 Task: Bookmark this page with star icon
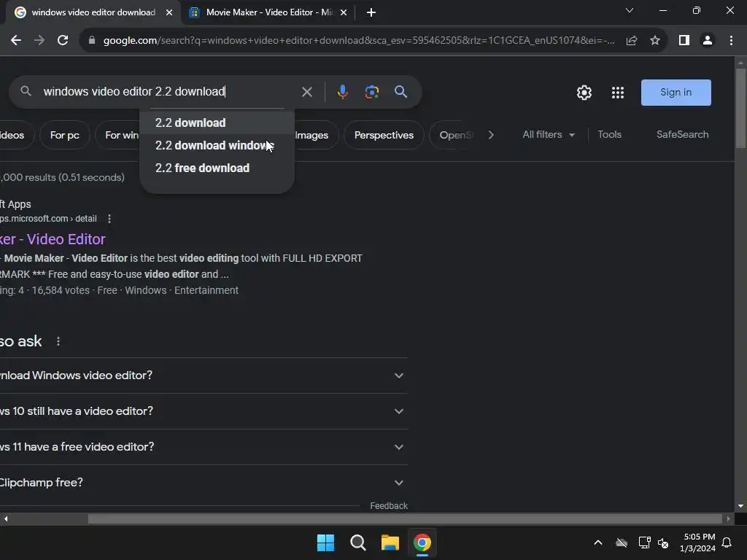pos(655,41)
